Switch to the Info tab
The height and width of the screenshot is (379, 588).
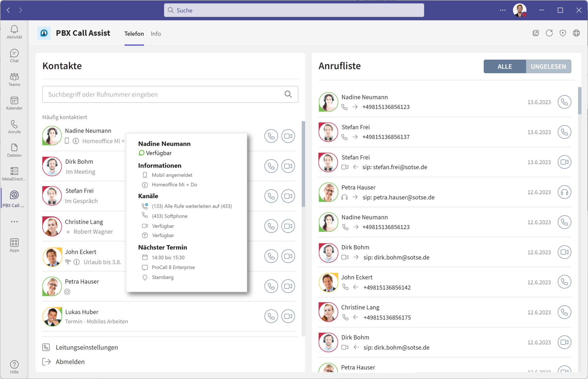(156, 33)
